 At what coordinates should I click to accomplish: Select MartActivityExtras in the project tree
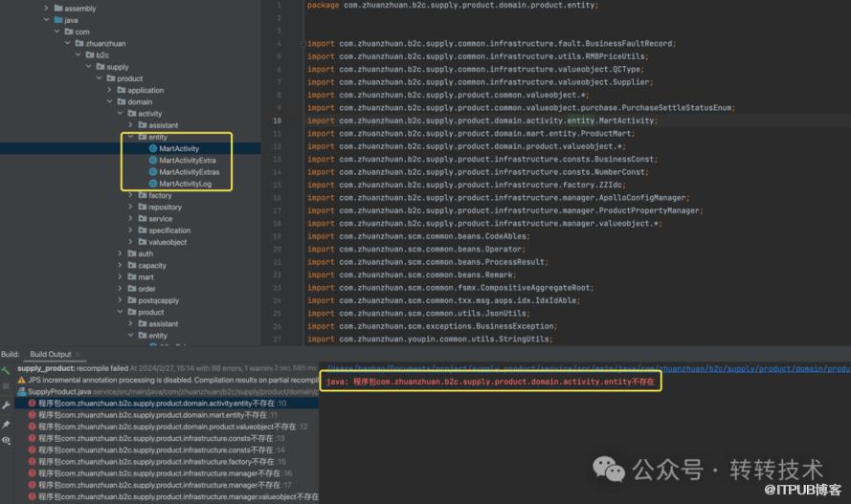190,172
